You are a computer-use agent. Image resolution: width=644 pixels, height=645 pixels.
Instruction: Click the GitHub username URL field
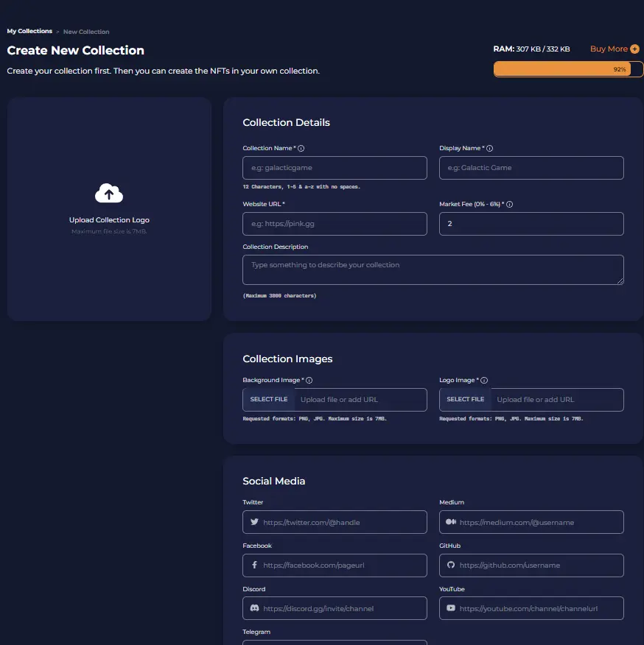pos(531,565)
